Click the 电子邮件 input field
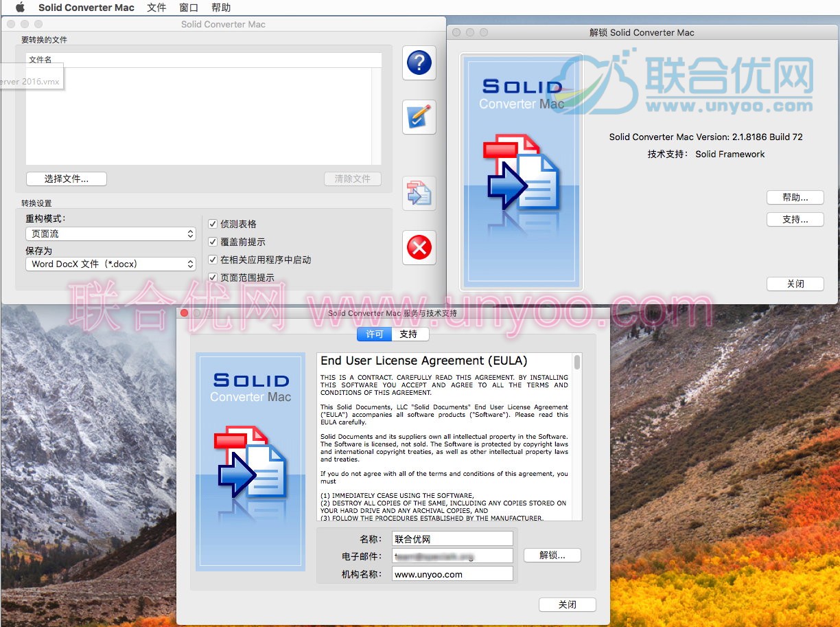The width and height of the screenshot is (840, 627). coord(453,556)
